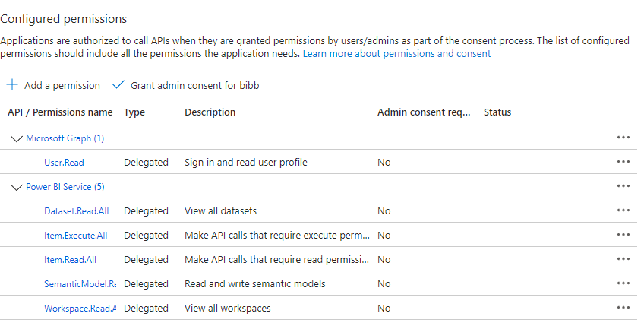Click the admin consent 'No' value in Workspace.Read row
This screenshot has height=326, width=644.
point(384,308)
